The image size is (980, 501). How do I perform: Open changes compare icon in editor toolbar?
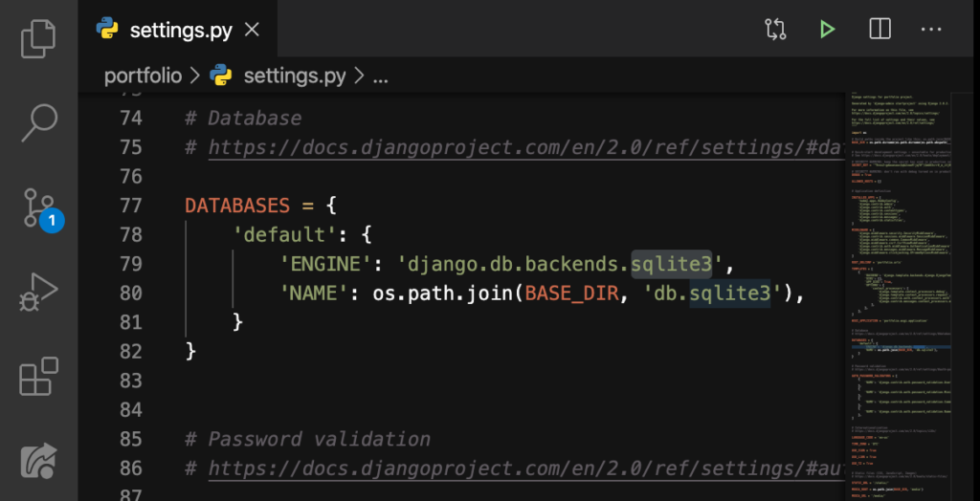pyautogui.click(x=775, y=30)
